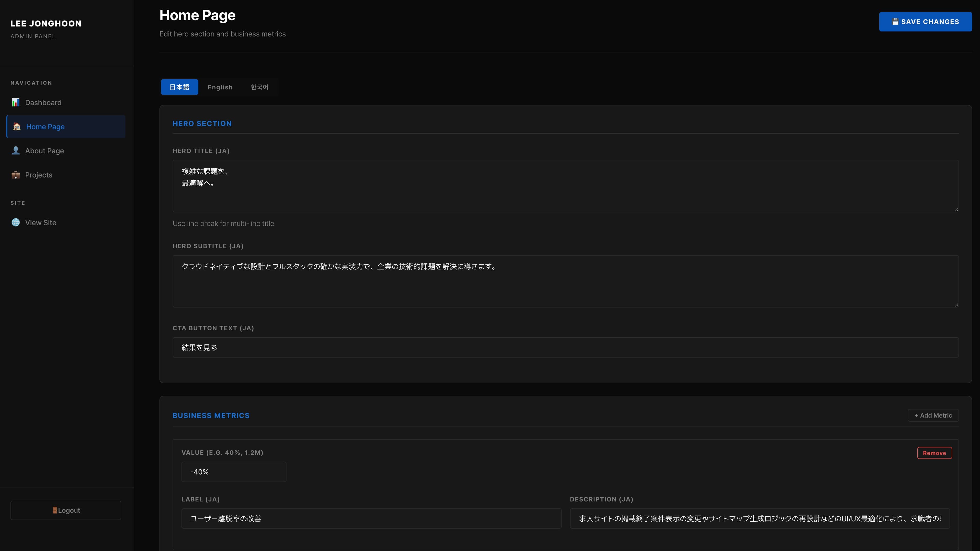Log out using the Logout button
This screenshot has height=551, width=980.
(66, 510)
